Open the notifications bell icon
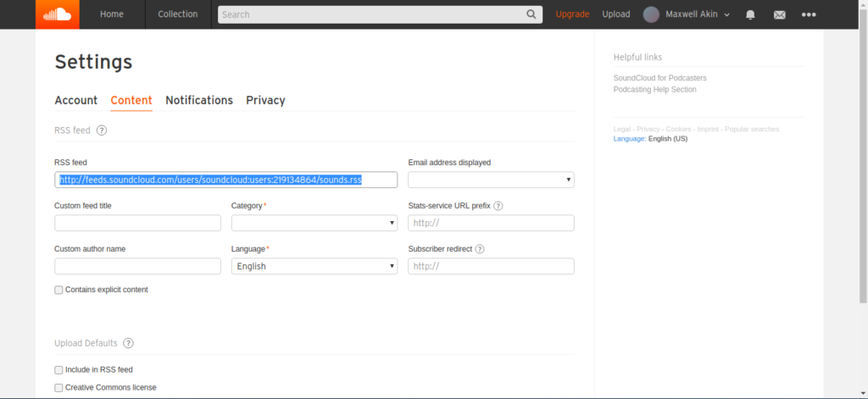 pyautogui.click(x=750, y=14)
